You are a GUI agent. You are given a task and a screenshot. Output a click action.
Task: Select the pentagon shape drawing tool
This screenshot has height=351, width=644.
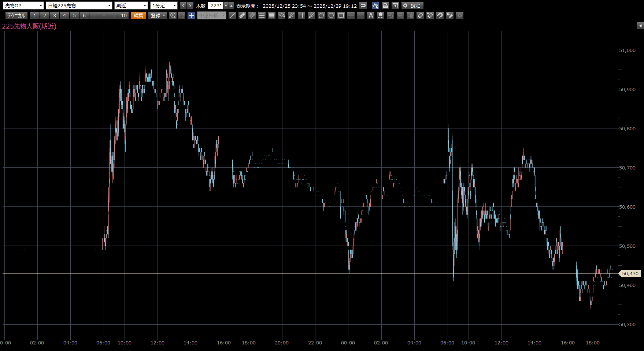321,15
